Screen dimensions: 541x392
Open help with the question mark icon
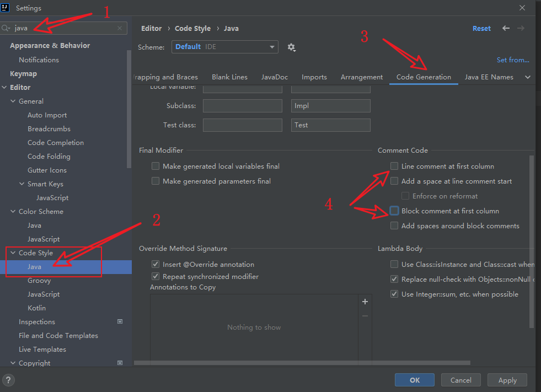point(8,380)
